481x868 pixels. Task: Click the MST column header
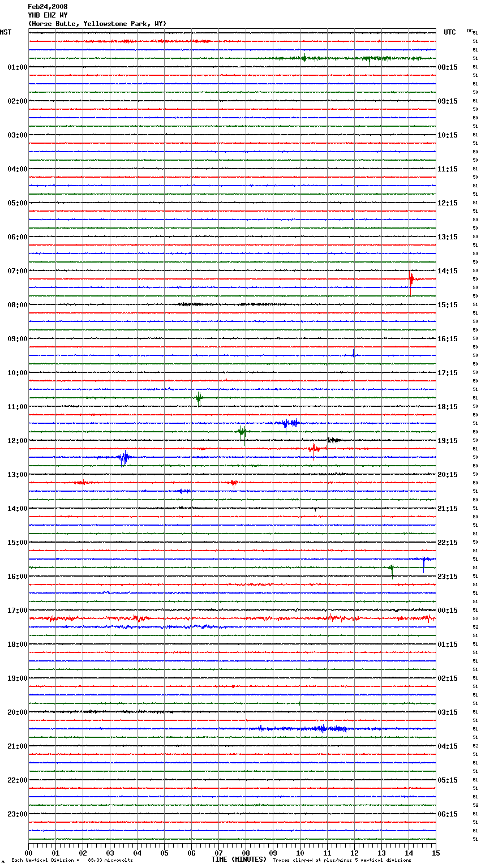[x=6, y=32]
